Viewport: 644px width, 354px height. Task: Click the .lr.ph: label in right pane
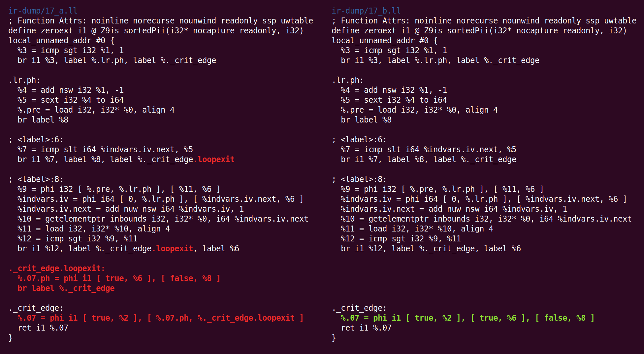pos(348,80)
